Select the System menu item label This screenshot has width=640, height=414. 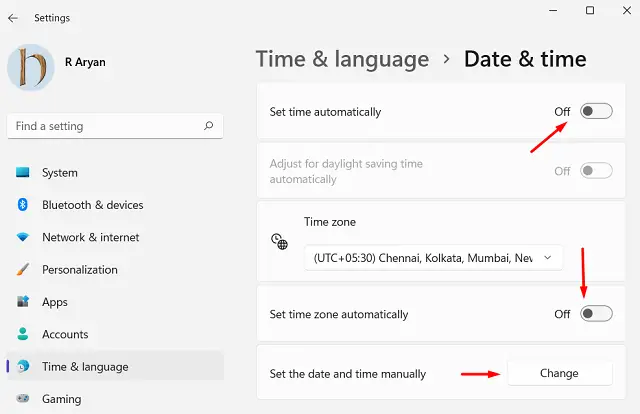coord(60,173)
